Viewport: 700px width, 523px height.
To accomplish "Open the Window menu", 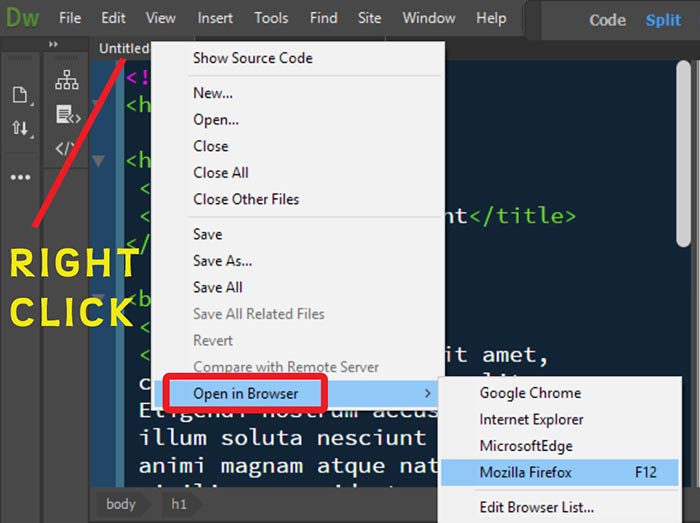I will coord(429,18).
